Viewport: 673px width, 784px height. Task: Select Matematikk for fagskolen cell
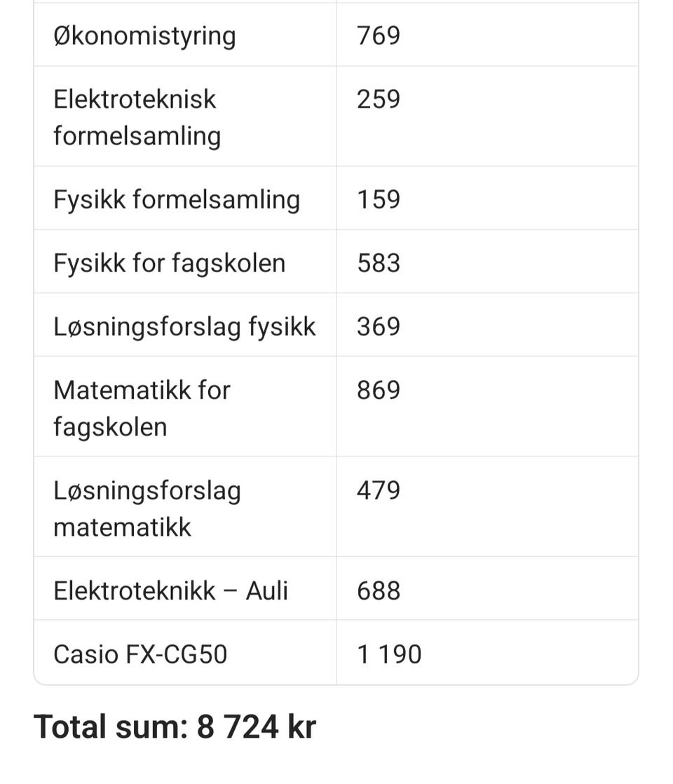coord(184,407)
